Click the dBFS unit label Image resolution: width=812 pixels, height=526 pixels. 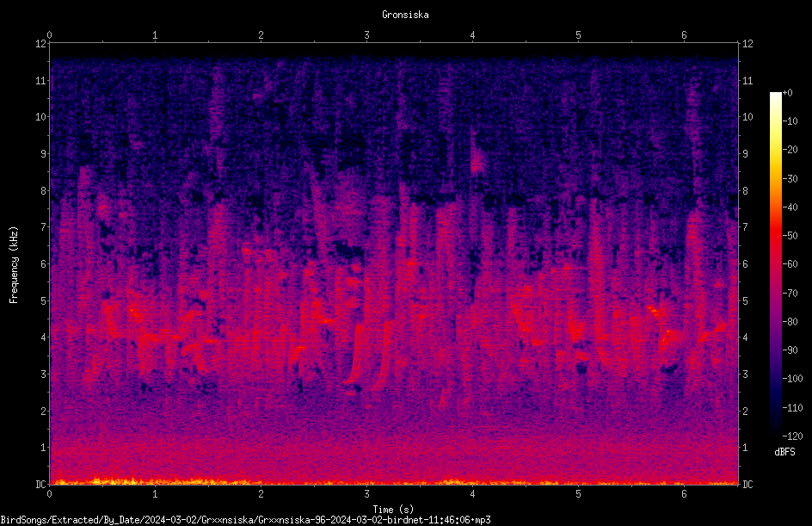(x=784, y=452)
